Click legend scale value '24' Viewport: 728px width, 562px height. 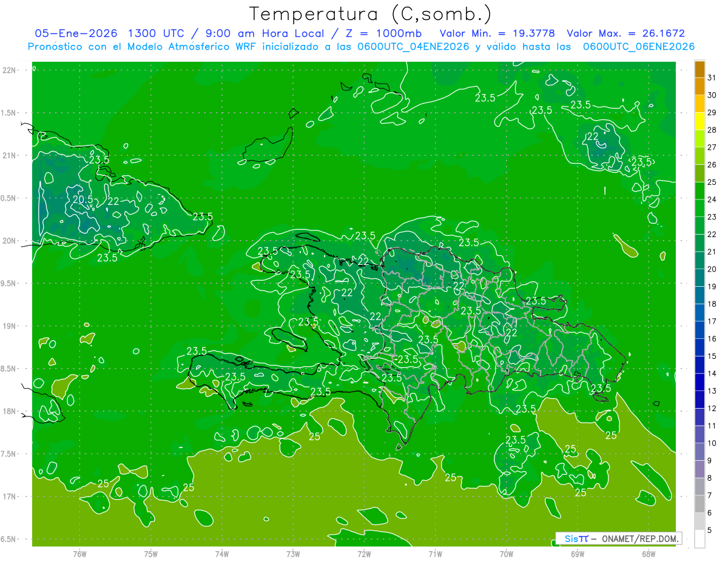712,199
